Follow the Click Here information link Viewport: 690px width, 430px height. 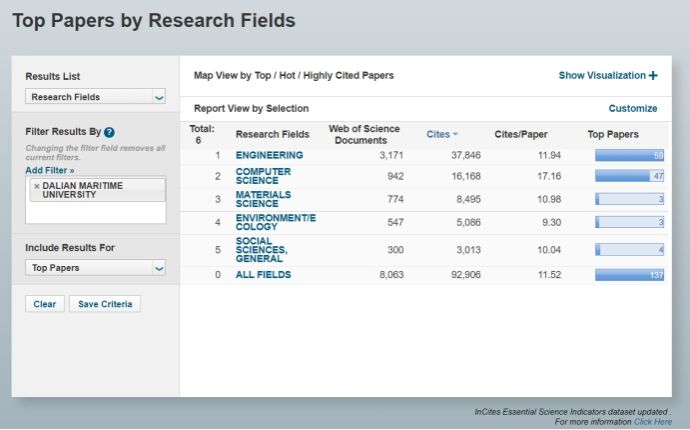pyautogui.click(x=652, y=422)
